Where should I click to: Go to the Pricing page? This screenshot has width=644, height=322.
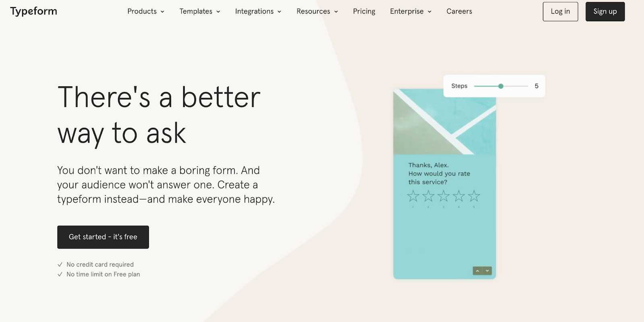pos(364,11)
